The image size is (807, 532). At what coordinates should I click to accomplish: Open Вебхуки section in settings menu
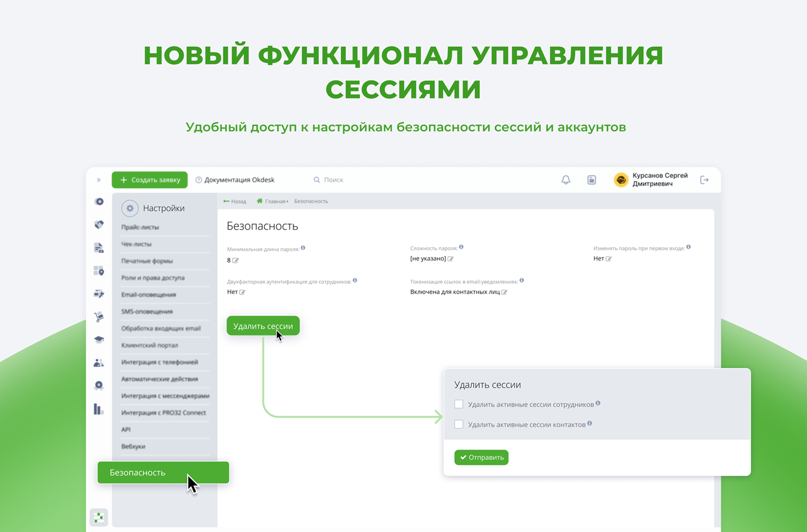tap(133, 447)
